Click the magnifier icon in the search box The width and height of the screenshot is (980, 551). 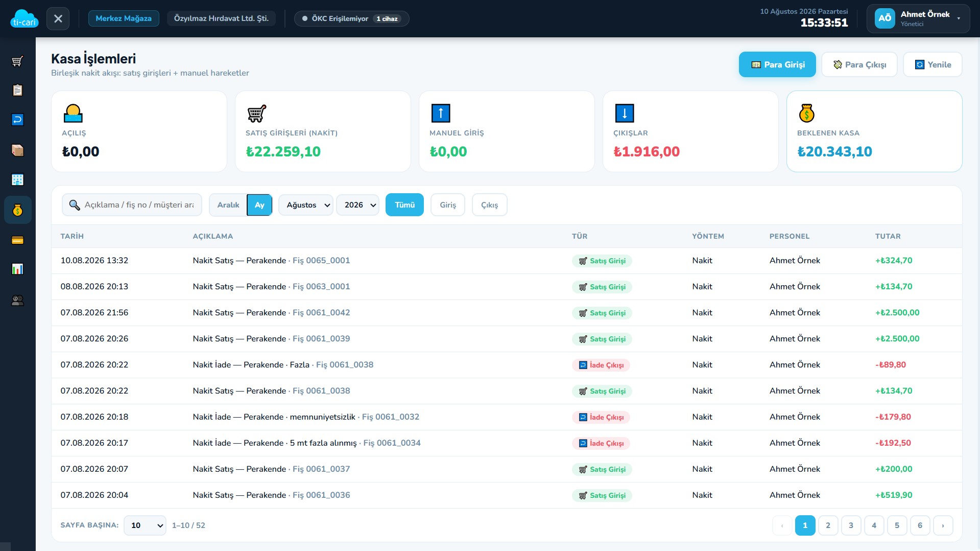point(75,205)
